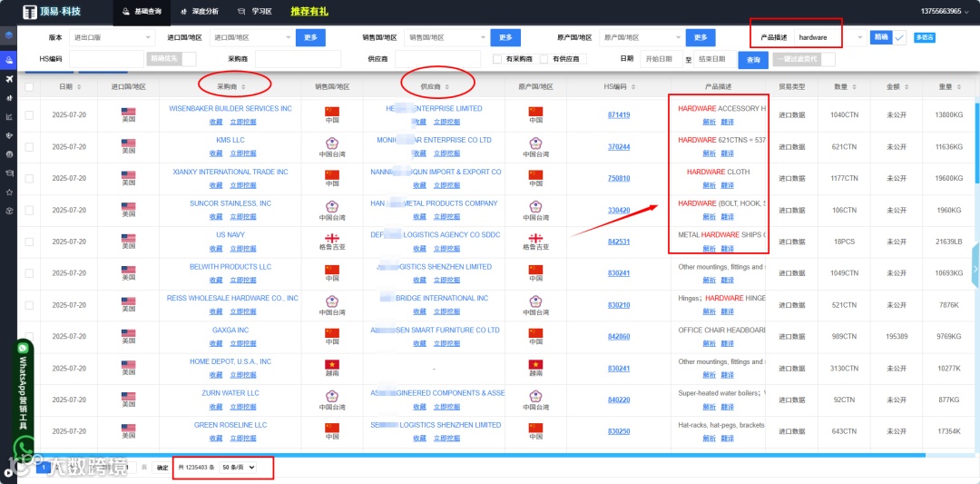Click 更多 button next to 原产国/地区

click(x=701, y=37)
